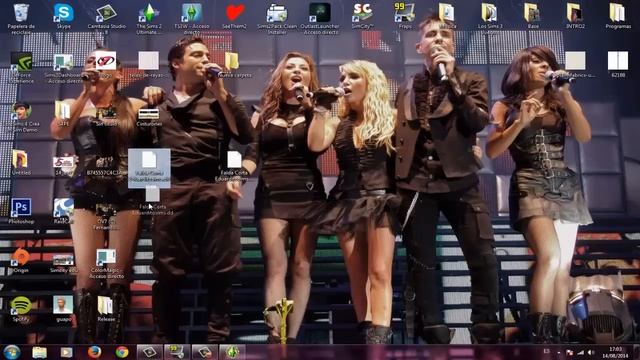Open the clock showing 14/08/2014
Image resolution: width=640 pixels, height=360 pixels.
coord(616,352)
